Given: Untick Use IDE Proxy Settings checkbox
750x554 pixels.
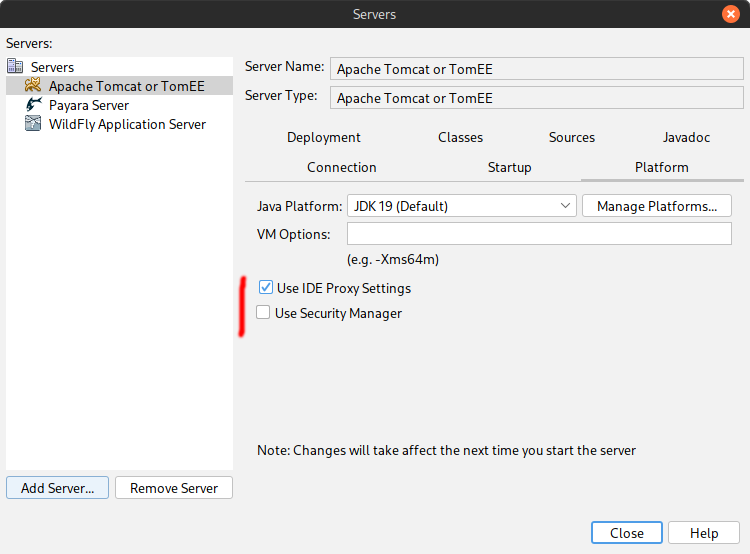Looking at the screenshot, I should click(x=265, y=288).
